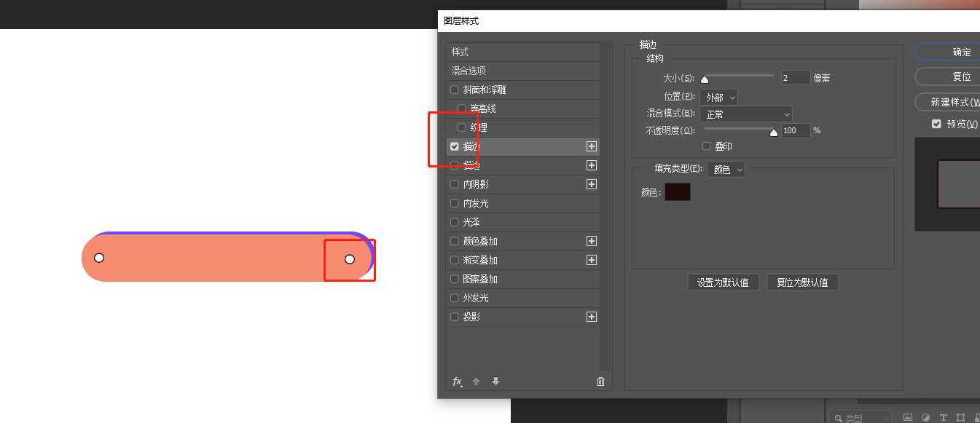Screen dimensions: 980x423
Task: Click the 设置为默认值 button
Action: click(x=723, y=282)
